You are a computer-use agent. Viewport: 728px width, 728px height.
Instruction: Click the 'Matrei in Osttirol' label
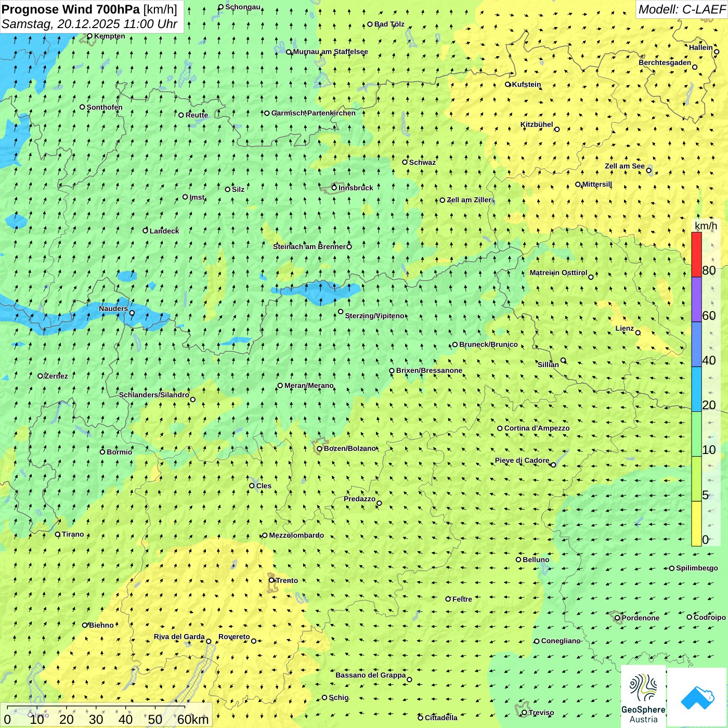(558, 272)
